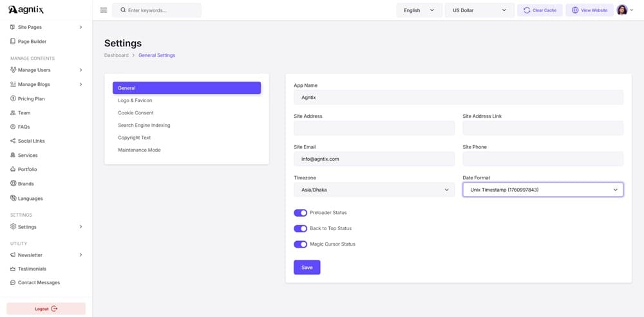Click into the Site Address field

374,128
